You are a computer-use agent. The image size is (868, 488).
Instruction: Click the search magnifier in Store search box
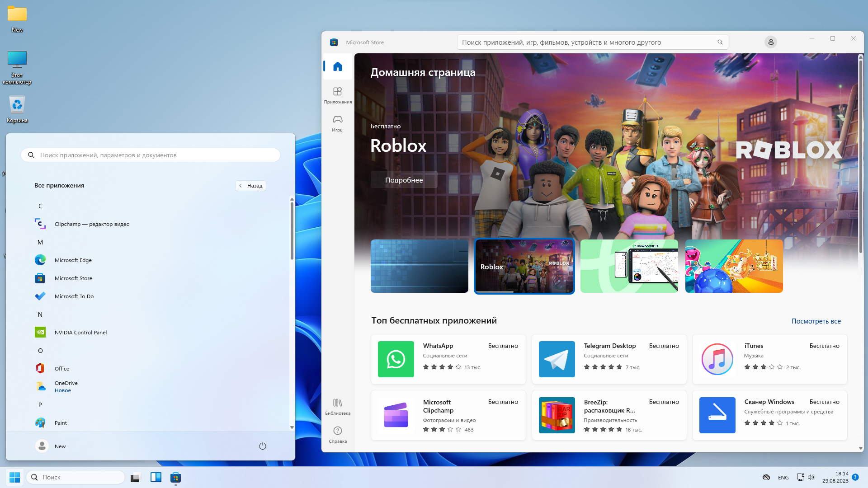(x=720, y=42)
